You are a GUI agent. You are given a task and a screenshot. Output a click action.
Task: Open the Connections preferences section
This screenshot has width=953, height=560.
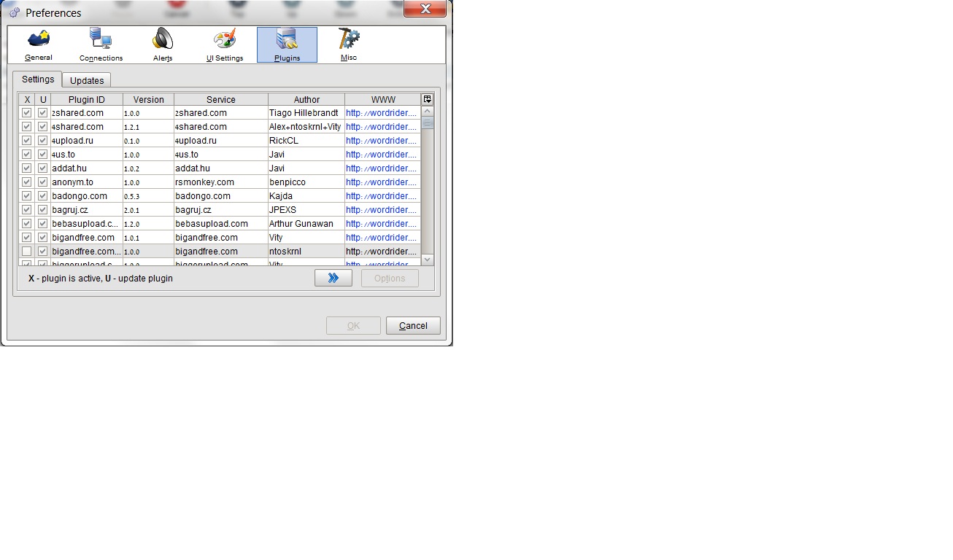coord(101,44)
